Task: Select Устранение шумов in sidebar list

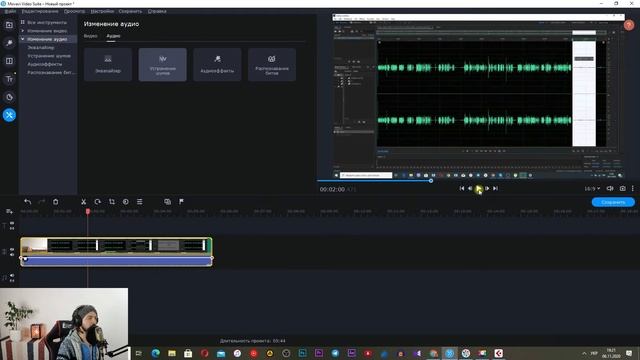Action: pyautogui.click(x=49, y=56)
